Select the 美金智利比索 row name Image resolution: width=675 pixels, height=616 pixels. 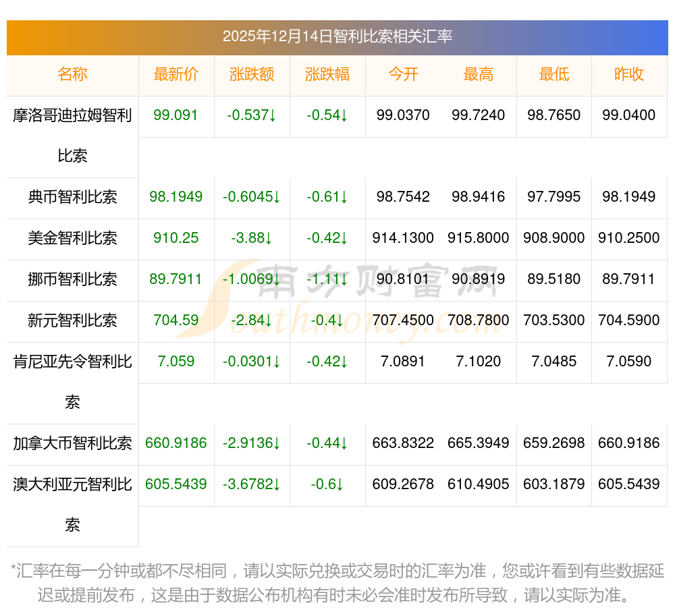[x=72, y=238]
